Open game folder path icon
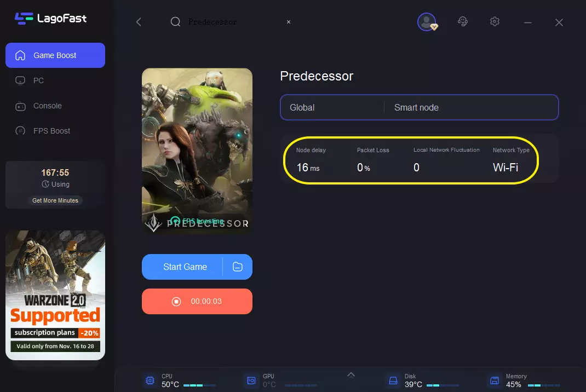This screenshot has height=392, width=586. point(238,267)
